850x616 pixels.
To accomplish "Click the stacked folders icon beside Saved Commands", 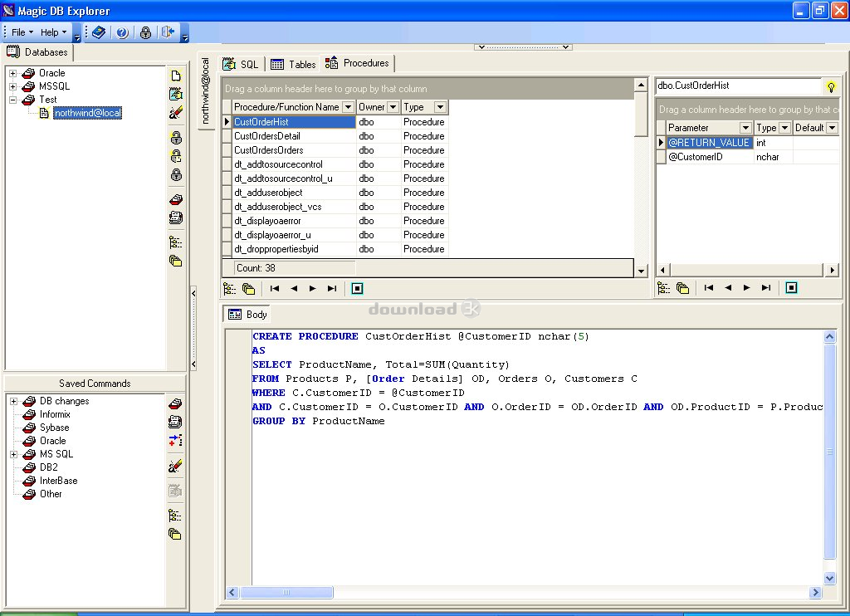I will pos(175,534).
